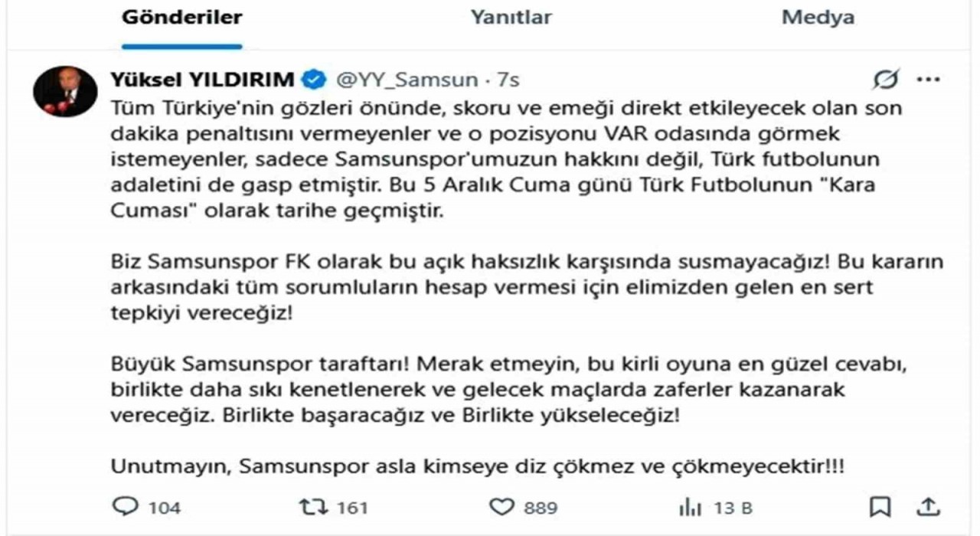
Task: Open post analytics via the views icon
Action: tap(690, 507)
